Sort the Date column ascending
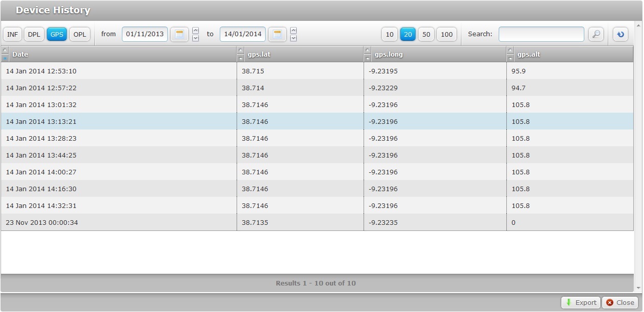644x312 pixels. click(5, 51)
